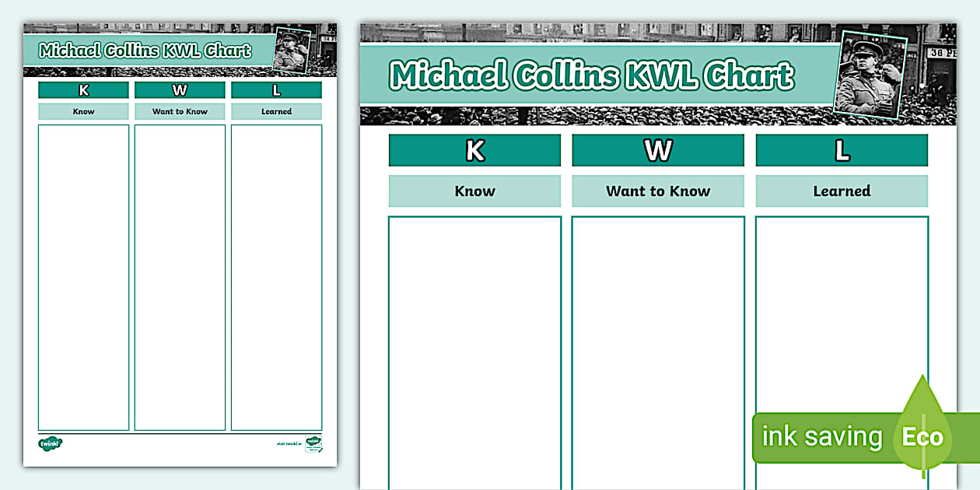Click the green W header icon
This screenshot has width=980, height=490.
tap(658, 150)
